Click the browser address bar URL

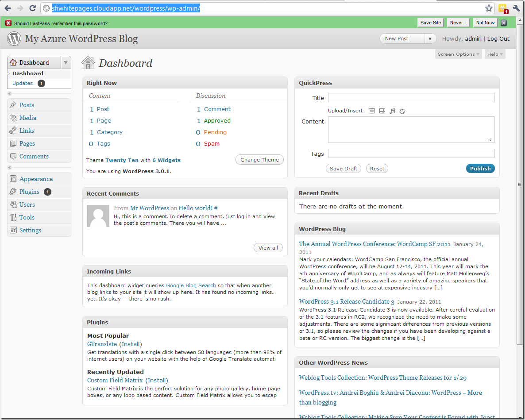[126, 8]
